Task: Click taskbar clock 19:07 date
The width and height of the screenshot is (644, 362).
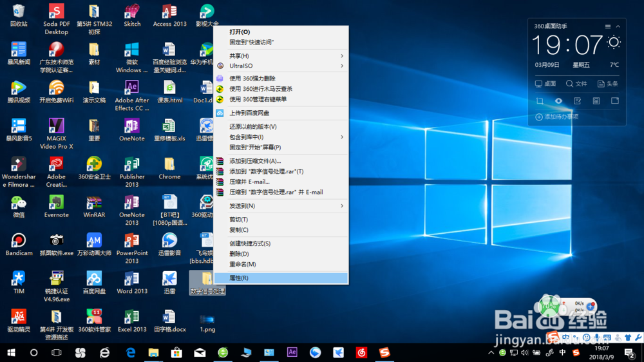Action: coord(601,352)
